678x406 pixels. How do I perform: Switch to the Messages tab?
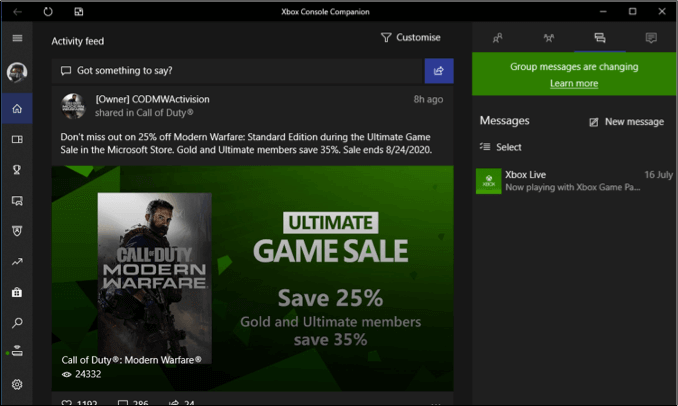(600, 38)
